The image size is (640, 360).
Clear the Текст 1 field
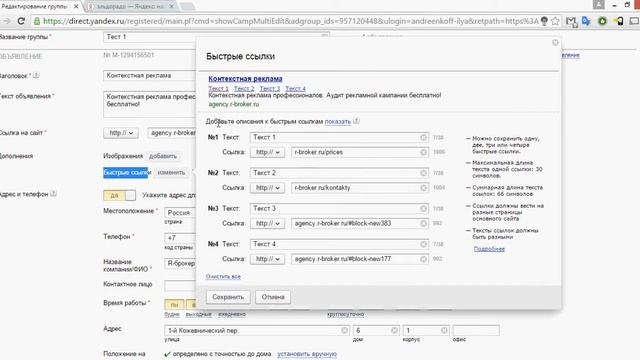423,138
